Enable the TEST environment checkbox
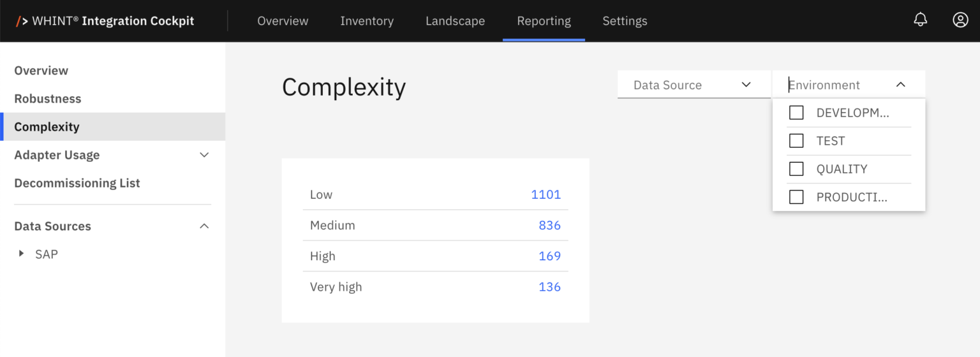 tap(796, 141)
